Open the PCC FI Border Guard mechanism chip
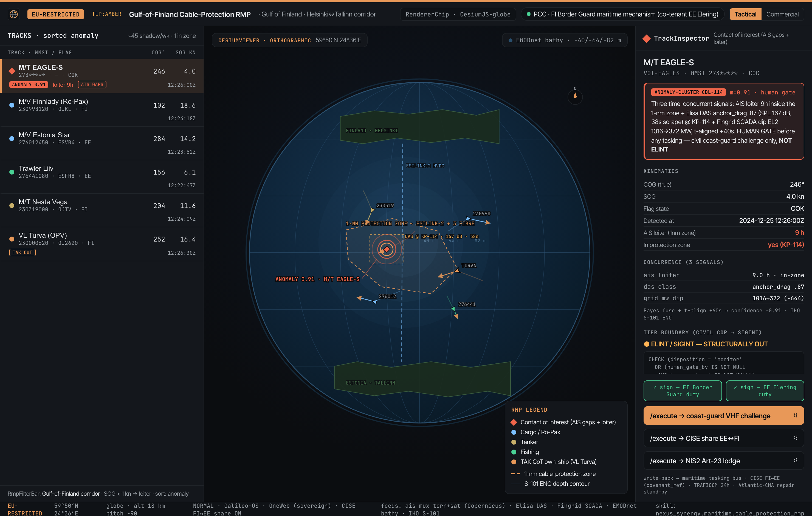Image resolution: width=812 pixels, height=516 pixels. click(x=622, y=14)
